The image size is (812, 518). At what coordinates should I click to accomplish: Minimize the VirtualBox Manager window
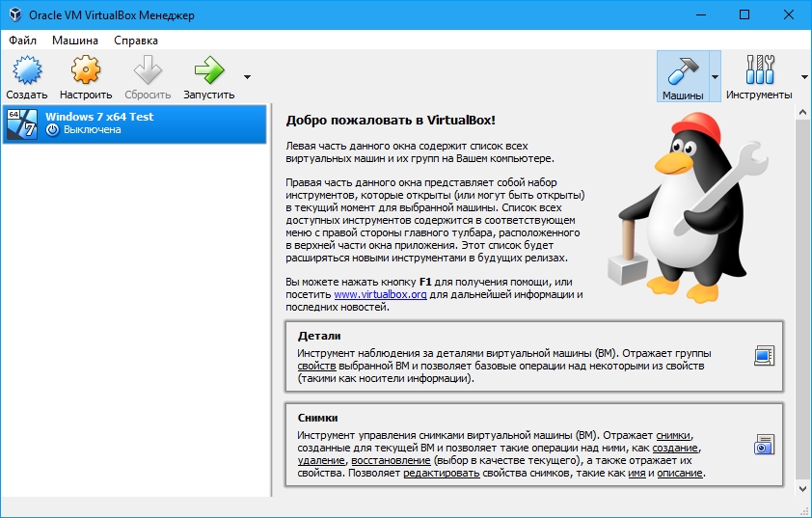pos(701,14)
